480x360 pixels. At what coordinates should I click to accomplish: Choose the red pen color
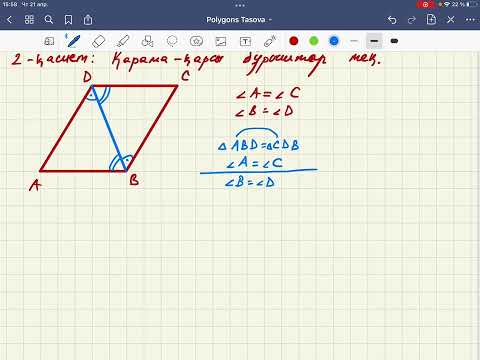tap(294, 41)
